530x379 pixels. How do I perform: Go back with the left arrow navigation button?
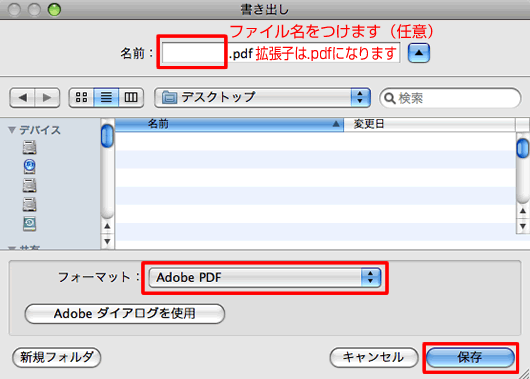point(23,98)
